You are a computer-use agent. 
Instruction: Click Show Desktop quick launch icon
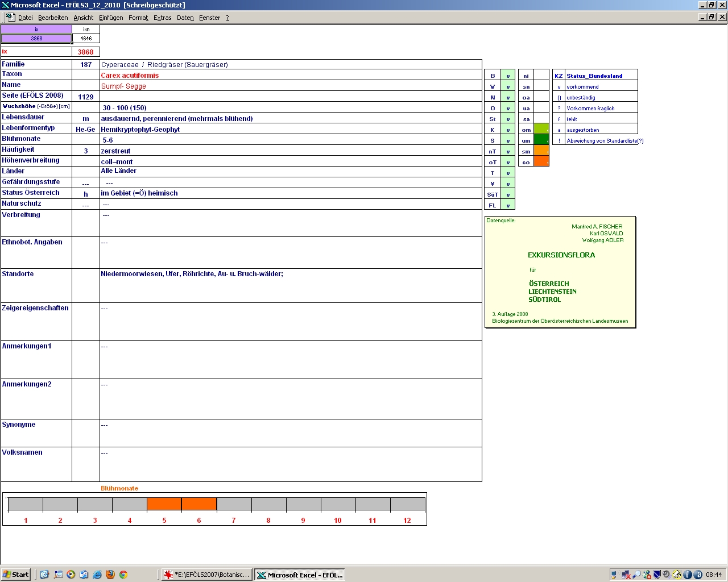click(58, 575)
